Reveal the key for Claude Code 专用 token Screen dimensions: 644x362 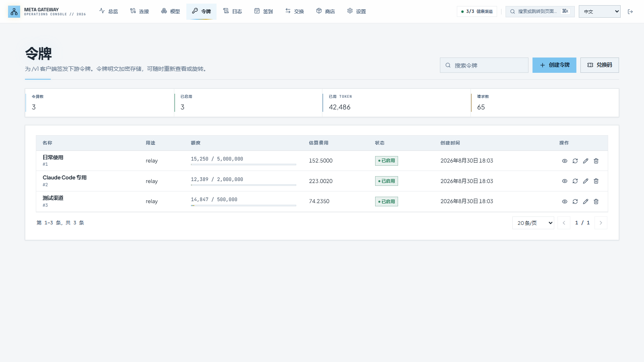click(x=565, y=181)
